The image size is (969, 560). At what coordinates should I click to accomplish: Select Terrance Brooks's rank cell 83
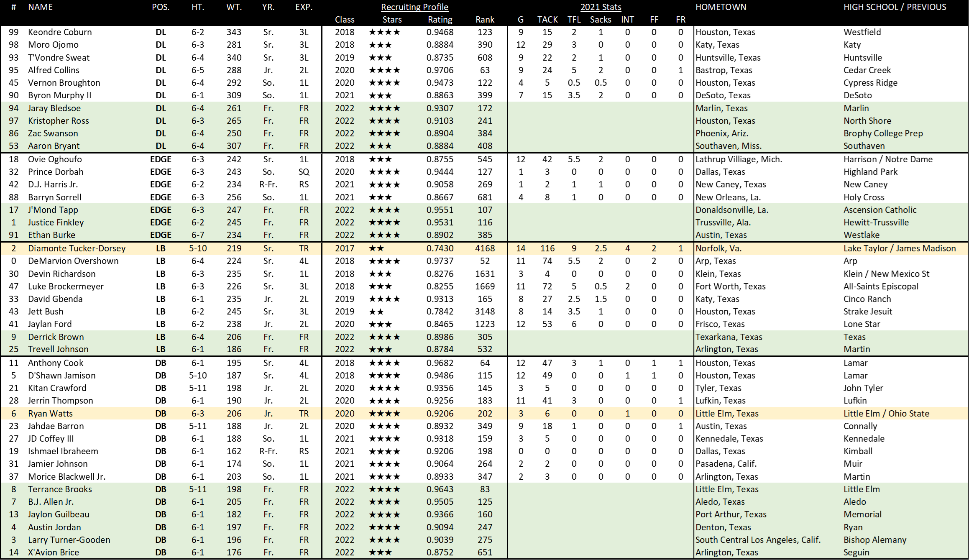click(485, 489)
